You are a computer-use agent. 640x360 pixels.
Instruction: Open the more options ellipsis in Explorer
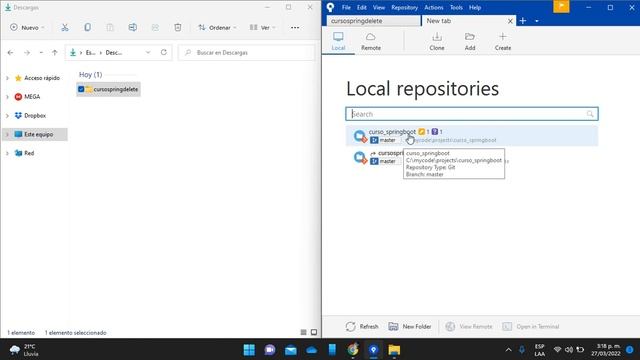[295, 27]
